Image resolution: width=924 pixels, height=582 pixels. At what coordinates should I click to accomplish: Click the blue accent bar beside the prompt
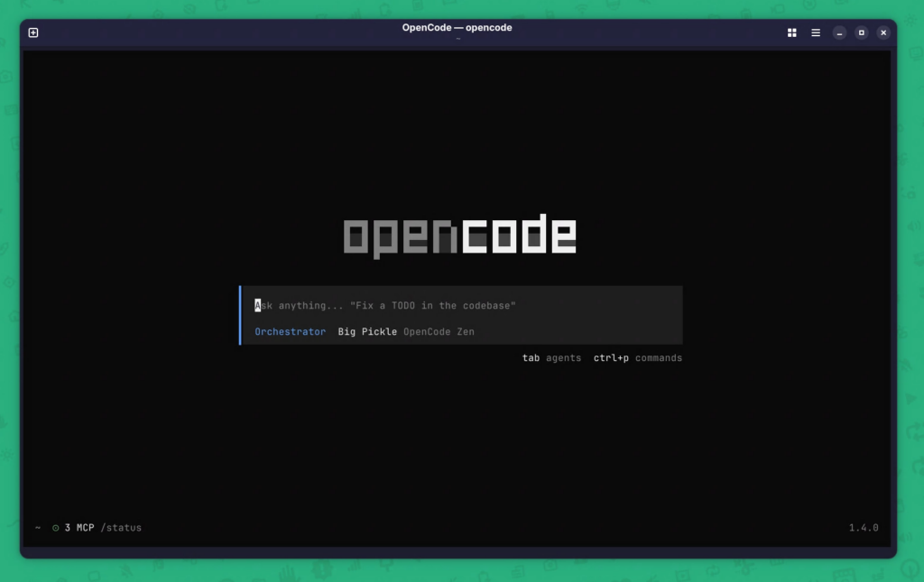[240, 315]
